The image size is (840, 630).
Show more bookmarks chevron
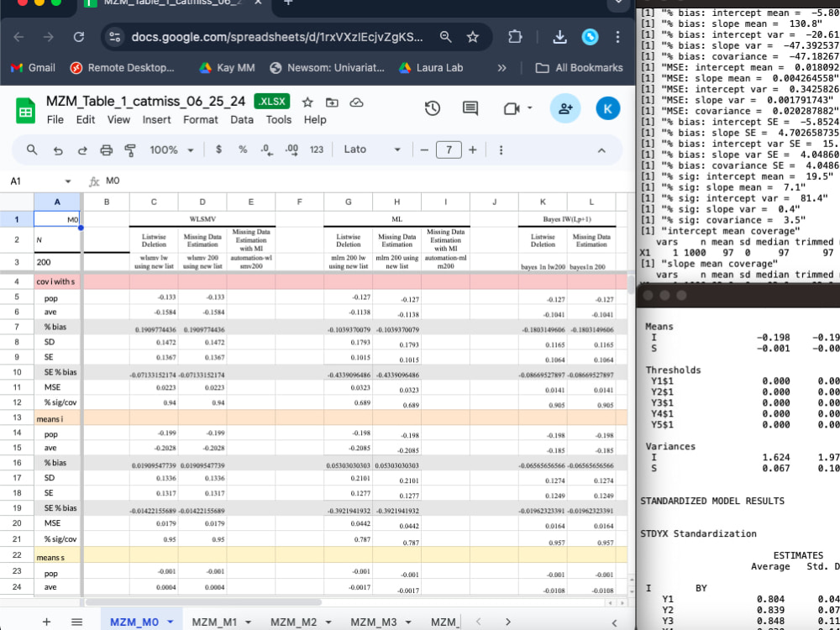tap(502, 68)
